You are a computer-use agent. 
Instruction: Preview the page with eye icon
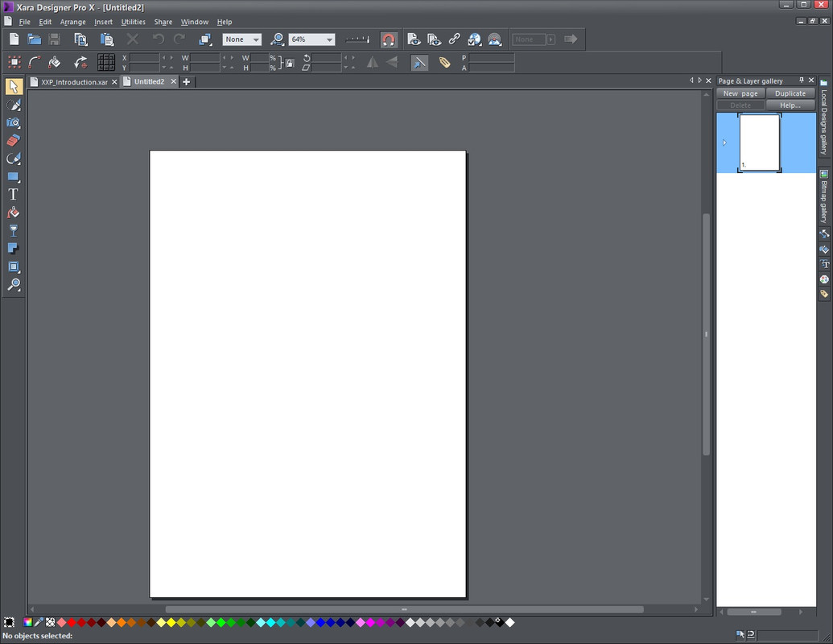pyautogui.click(x=414, y=39)
